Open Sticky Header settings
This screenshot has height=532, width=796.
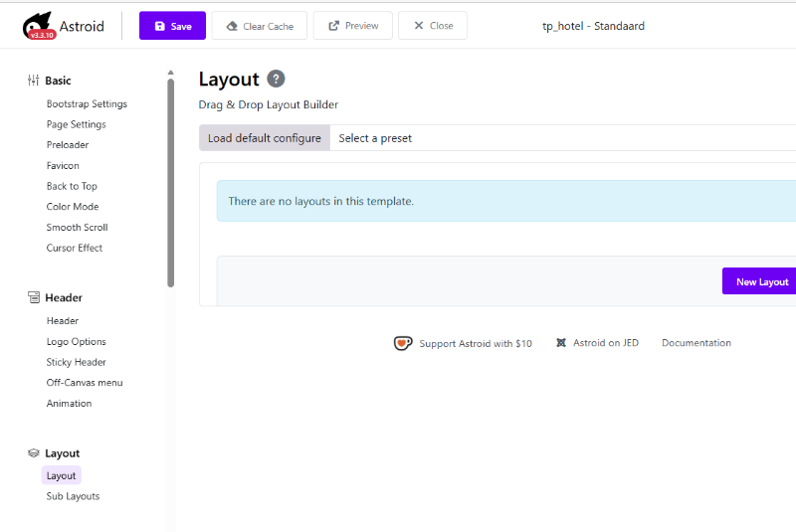(76, 363)
